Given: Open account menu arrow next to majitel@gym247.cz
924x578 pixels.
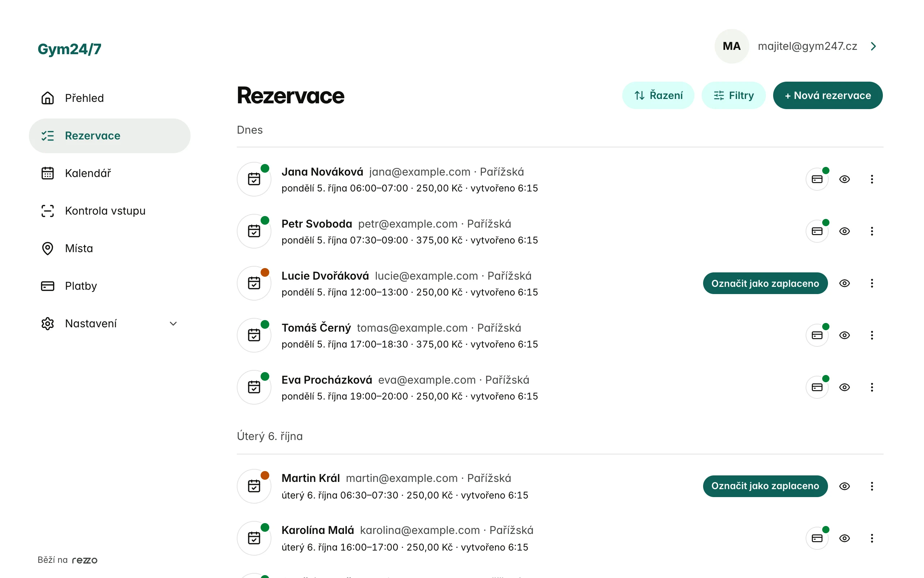Looking at the screenshot, I should click(x=873, y=46).
